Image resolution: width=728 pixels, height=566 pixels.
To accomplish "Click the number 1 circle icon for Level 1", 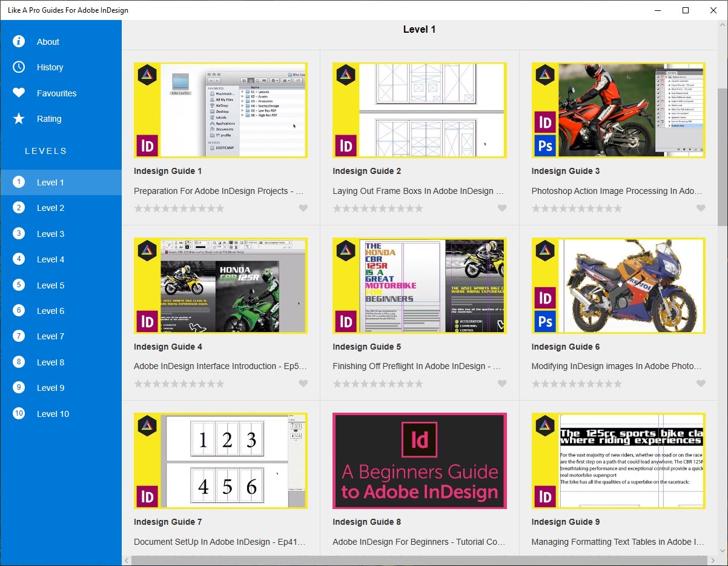I will (19, 182).
